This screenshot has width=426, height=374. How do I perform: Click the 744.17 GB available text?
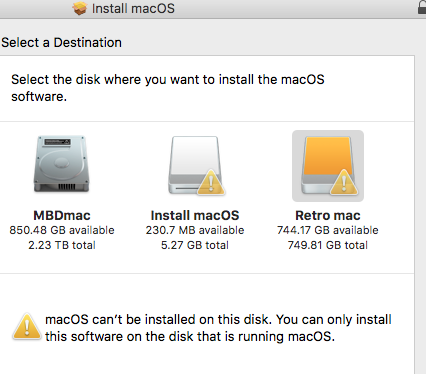(328, 230)
